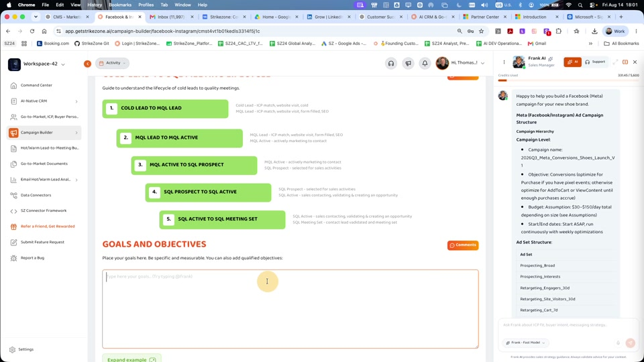Open Refer a Friend, Get Rewarded
This screenshot has width=644, height=362.
click(44, 227)
